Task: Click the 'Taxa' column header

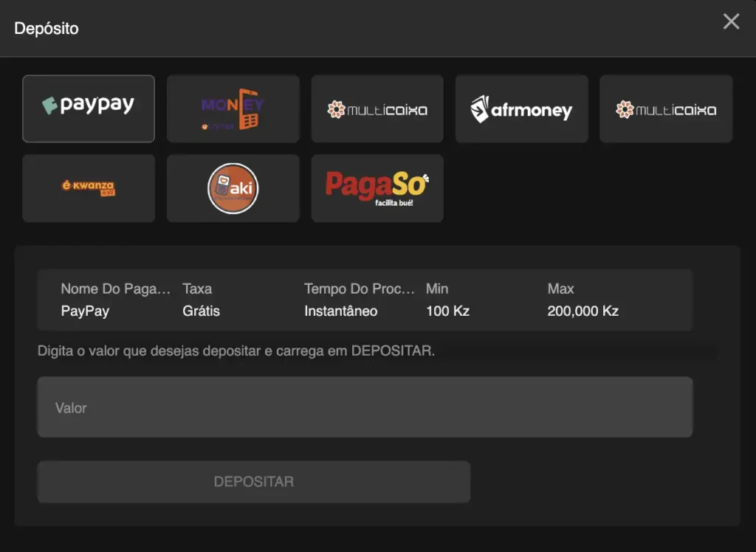Action: [x=197, y=289]
